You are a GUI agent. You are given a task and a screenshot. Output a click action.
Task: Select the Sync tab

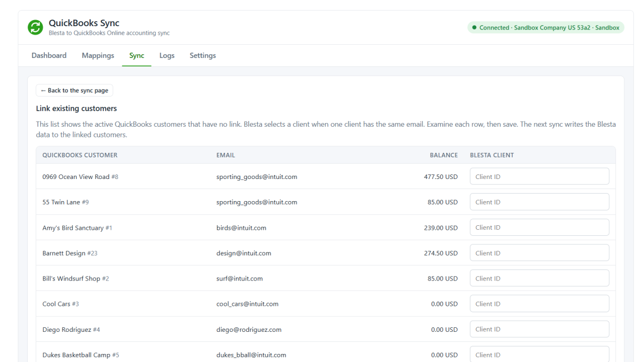pyautogui.click(x=136, y=56)
